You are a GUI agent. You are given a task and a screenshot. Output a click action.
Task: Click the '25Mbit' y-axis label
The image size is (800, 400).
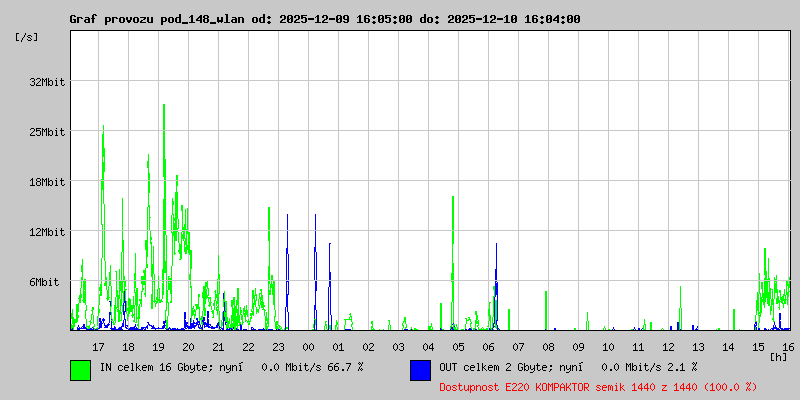click(x=47, y=132)
